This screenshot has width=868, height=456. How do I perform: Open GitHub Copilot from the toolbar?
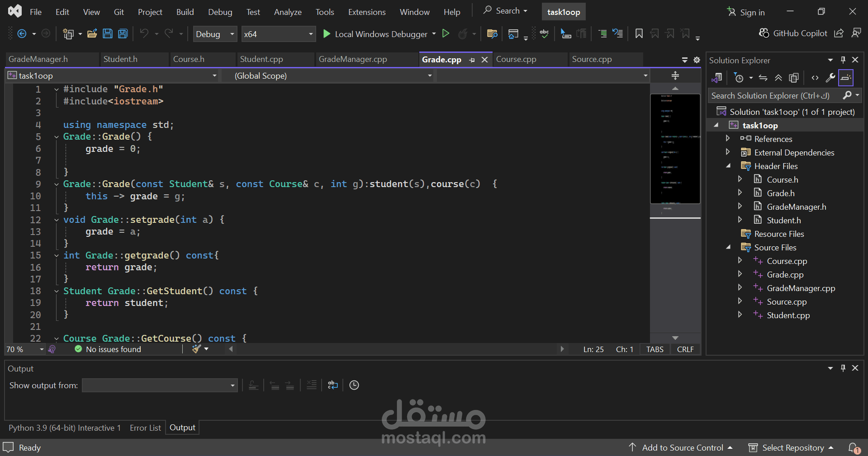[x=793, y=33]
